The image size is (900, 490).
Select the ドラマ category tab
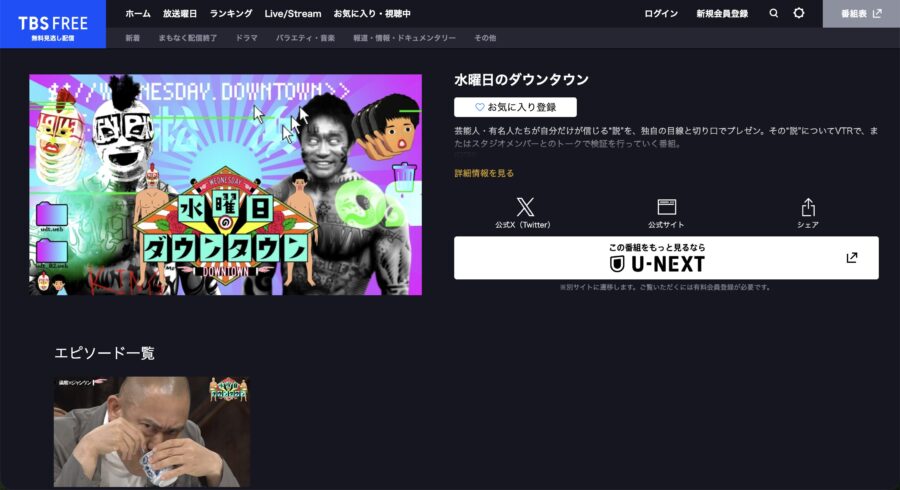point(246,38)
